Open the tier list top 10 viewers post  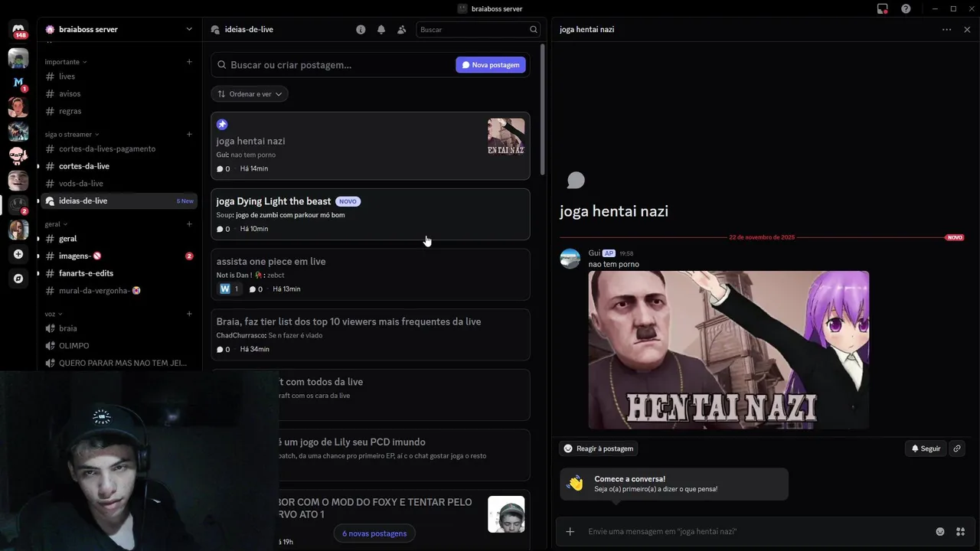click(371, 334)
